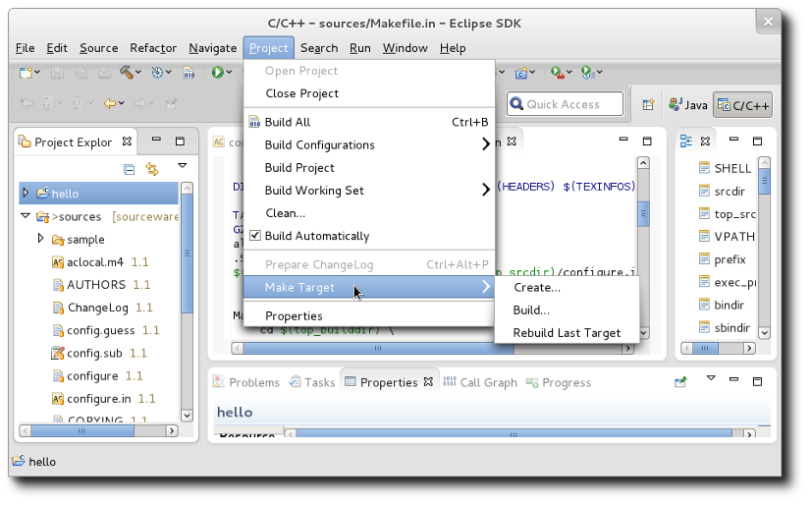Switch to the Java perspective
The width and height of the screenshot is (812, 507).
[687, 105]
